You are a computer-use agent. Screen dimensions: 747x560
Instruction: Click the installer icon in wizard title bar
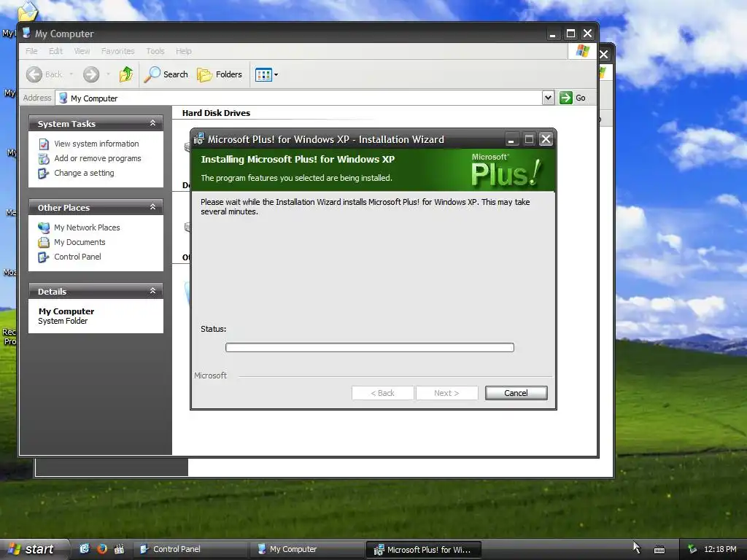(199, 139)
